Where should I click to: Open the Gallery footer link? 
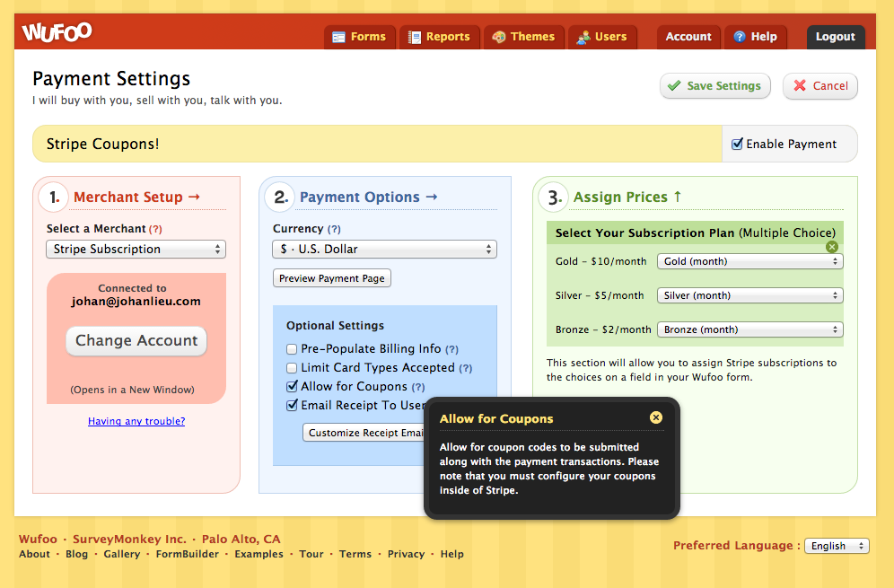[x=121, y=555]
